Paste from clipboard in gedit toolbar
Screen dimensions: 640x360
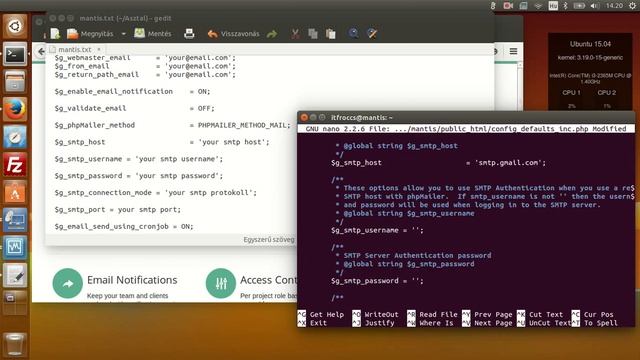coord(331,34)
